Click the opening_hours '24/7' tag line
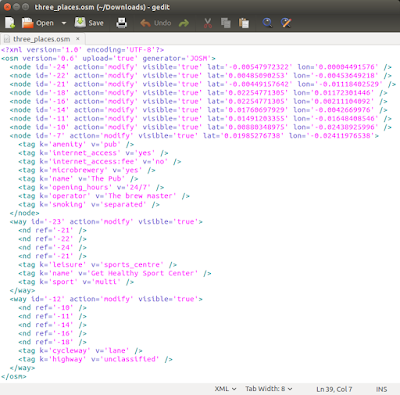Image resolution: width=400 pixels, height=395 pixels. pos(91,187)
